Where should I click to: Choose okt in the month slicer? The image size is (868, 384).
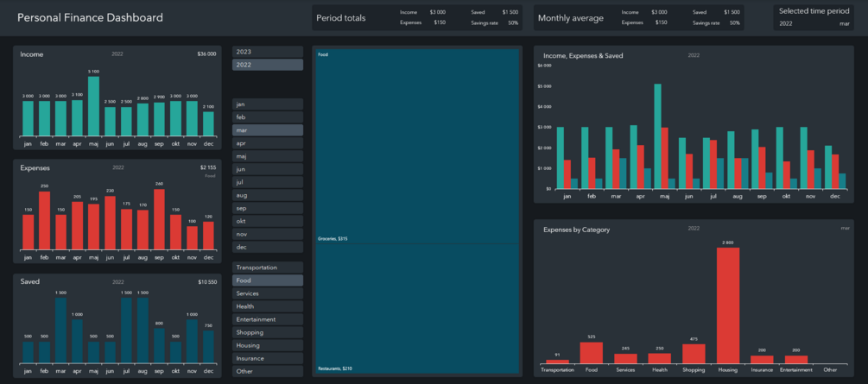click(268, 221)
